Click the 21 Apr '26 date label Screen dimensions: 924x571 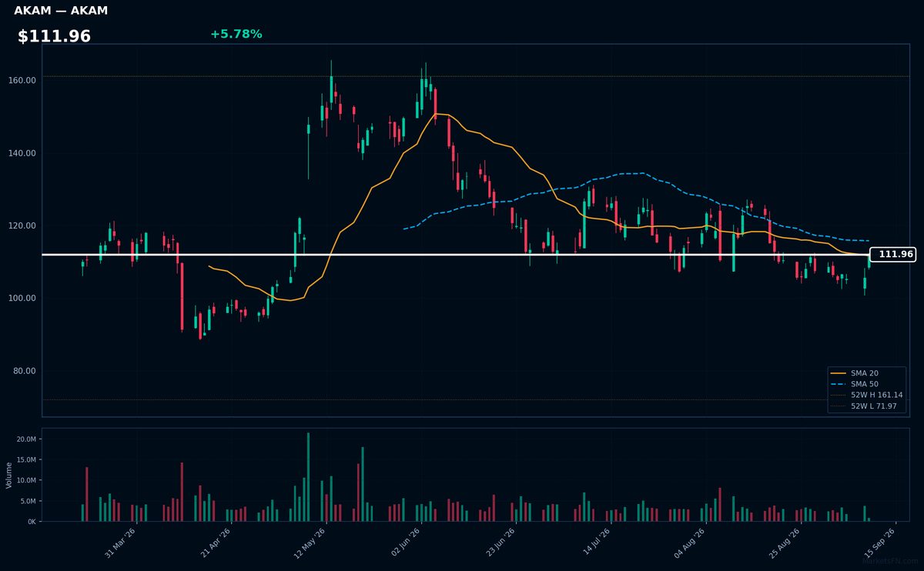click(216, 542)
